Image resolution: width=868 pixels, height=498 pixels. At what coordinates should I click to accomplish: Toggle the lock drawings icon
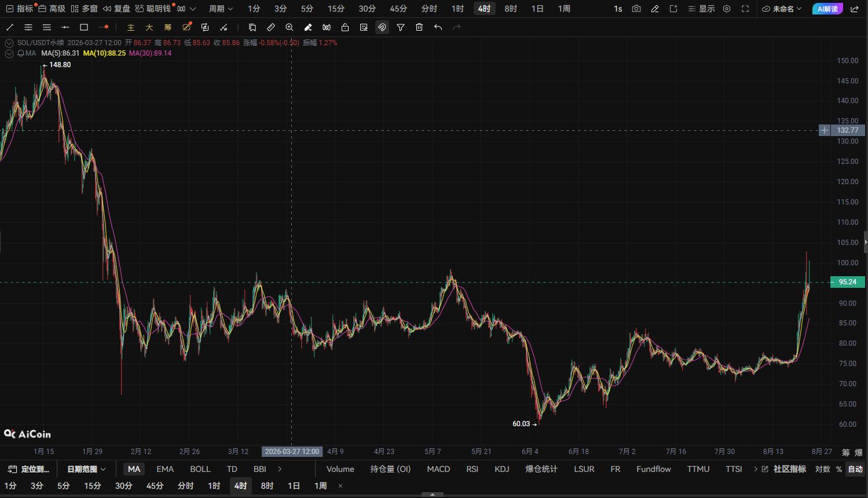345,27
